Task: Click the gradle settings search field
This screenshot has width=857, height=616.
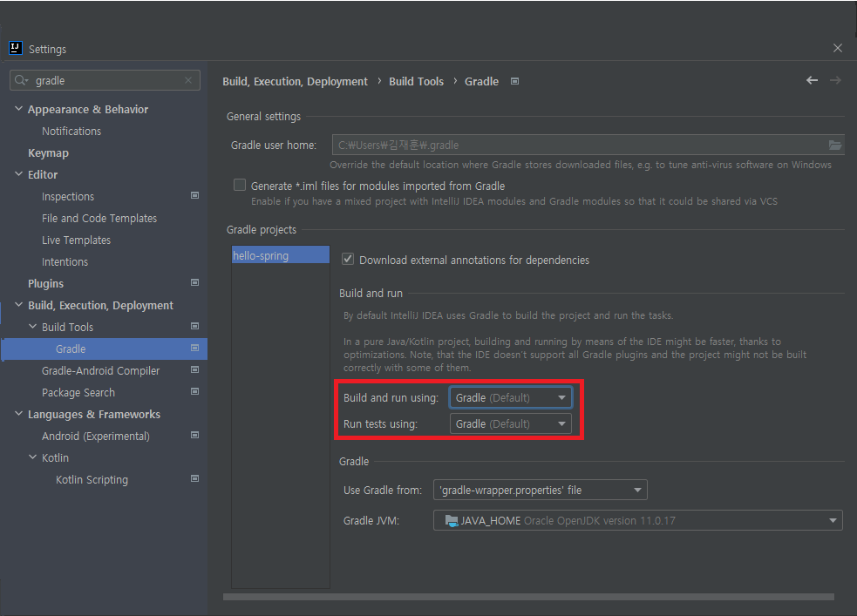Action: pos(105,80)
